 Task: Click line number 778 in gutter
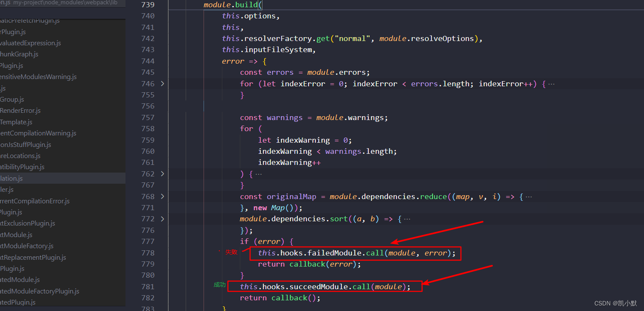point(148,253)
